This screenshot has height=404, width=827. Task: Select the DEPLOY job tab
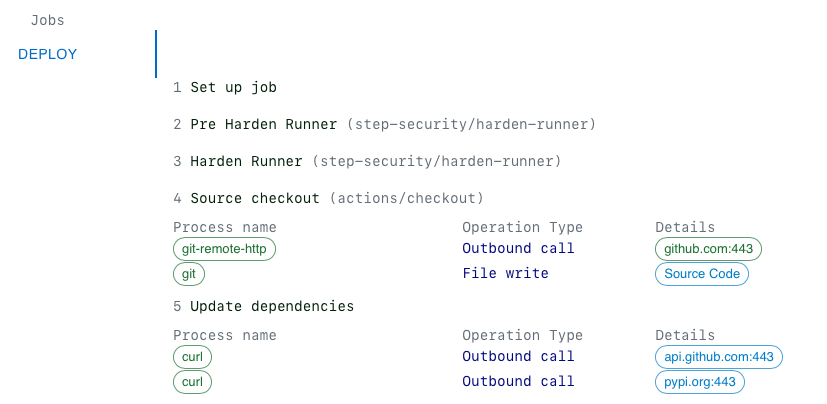click(48, 54)
